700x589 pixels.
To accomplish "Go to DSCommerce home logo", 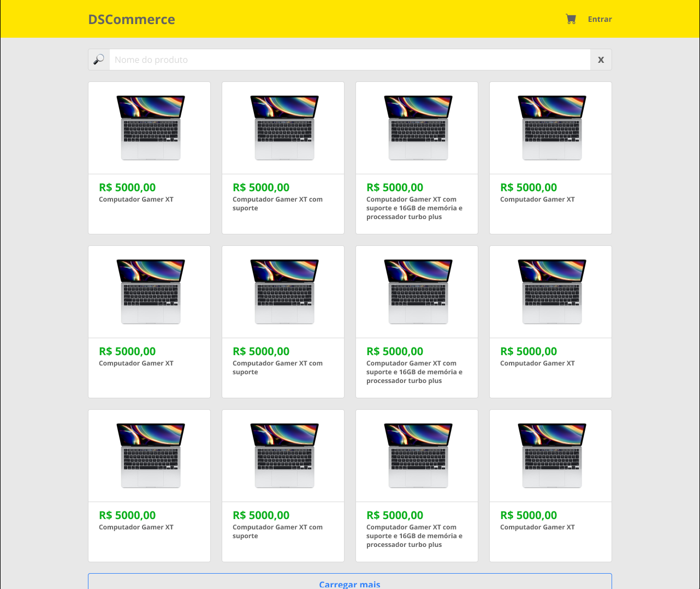I will coord(132,20).
